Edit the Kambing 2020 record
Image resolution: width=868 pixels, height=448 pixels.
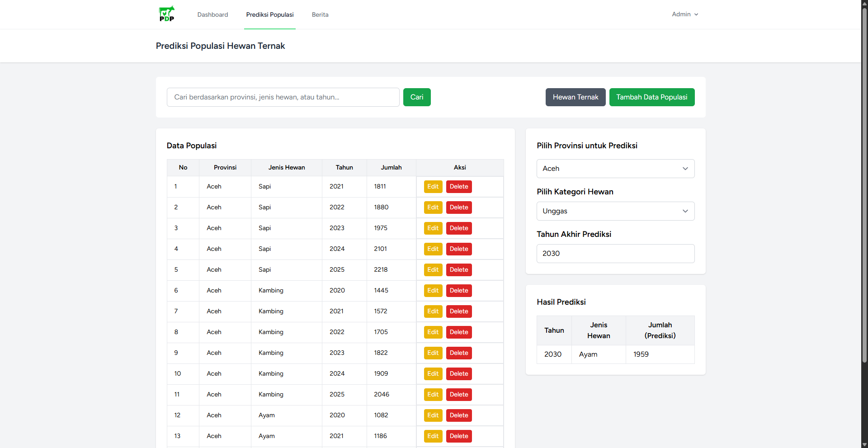point(433,291)
